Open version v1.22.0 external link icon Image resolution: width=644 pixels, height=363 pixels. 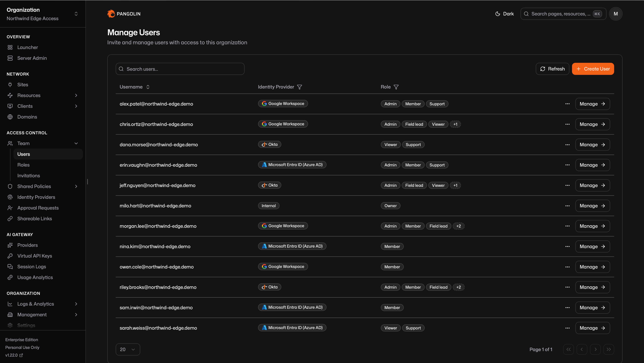tap(21, 355)
